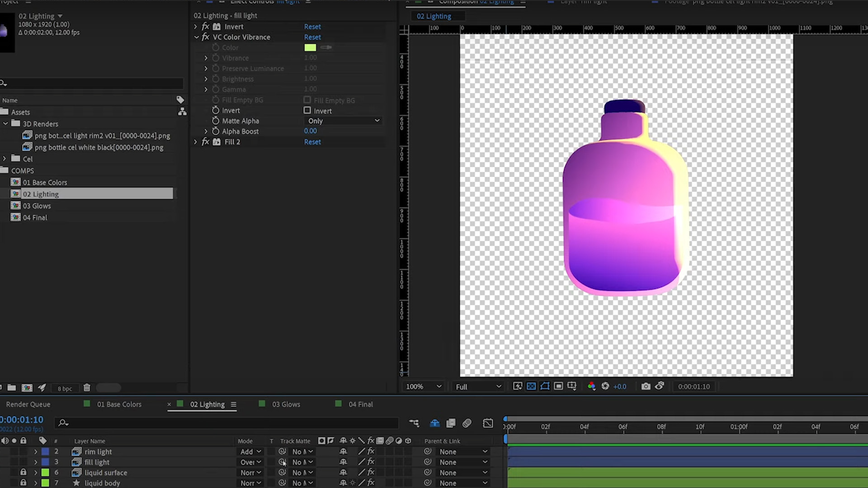The image size is (868, 488).
Task: Click the fast previews icon
Action: click(518, 386)
